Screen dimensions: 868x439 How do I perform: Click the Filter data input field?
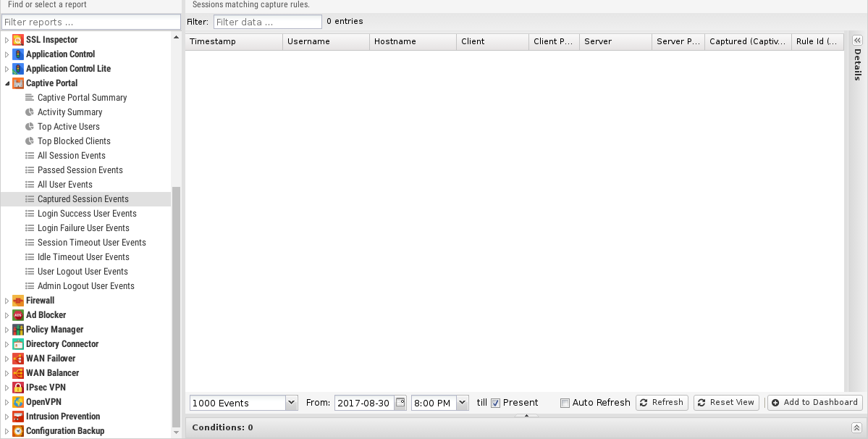coord(267,22)
